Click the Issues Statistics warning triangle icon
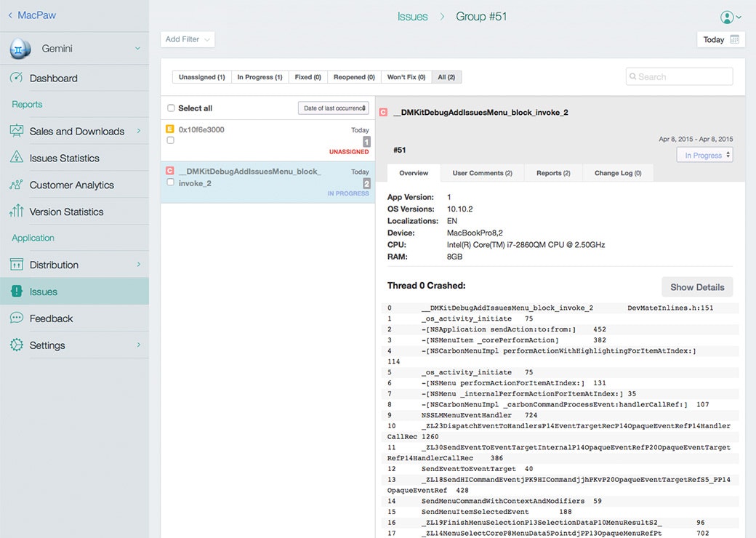 point(17,157)
